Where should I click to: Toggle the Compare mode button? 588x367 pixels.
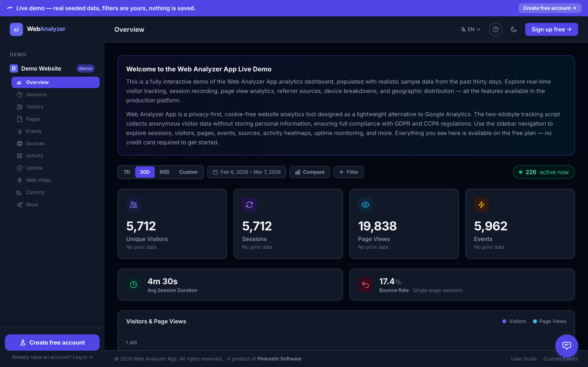click(310, 172)
